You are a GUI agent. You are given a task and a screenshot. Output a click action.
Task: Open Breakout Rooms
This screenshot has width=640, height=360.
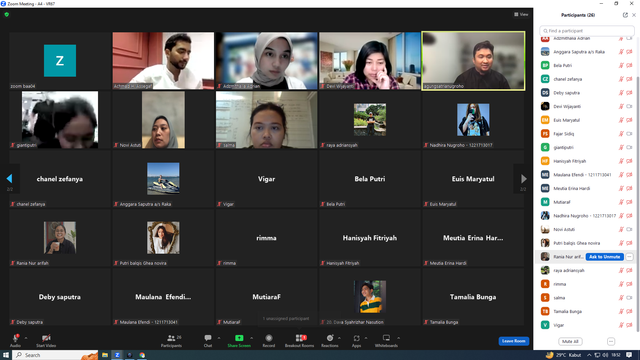(300, 340)
